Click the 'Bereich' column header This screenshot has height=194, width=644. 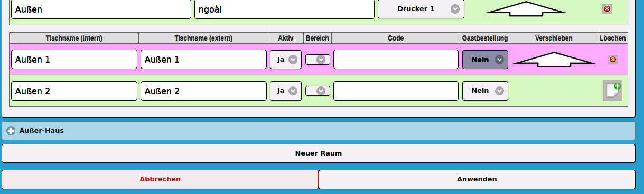(x=318, y=38)
